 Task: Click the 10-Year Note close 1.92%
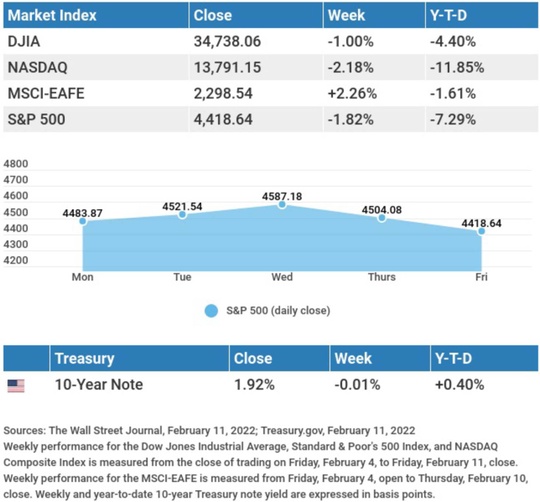pos(255,385)
